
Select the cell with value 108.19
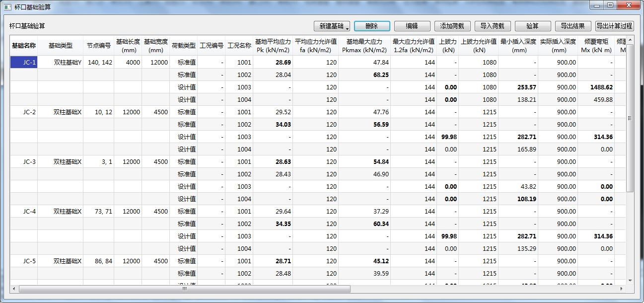click(x=518, y=199)
